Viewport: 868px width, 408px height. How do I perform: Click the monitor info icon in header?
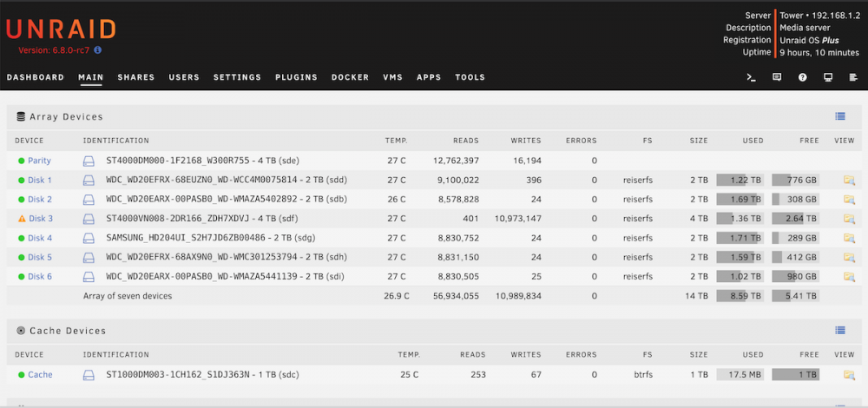coord(828,77)
